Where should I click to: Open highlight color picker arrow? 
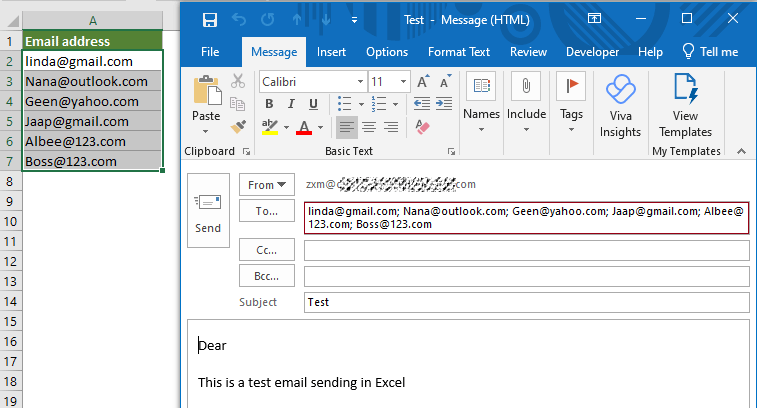pos(286,127)
